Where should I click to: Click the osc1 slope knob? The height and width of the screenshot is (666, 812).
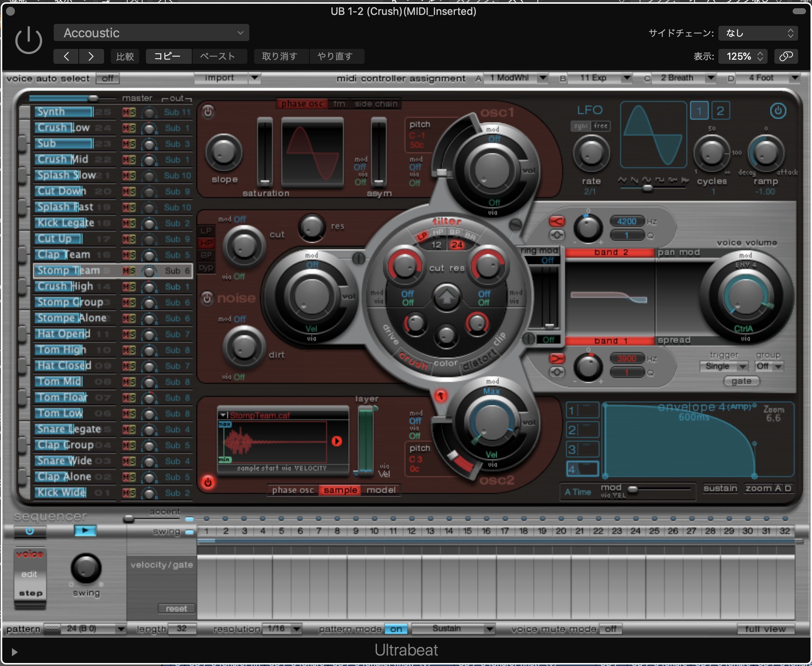point(224,152)
